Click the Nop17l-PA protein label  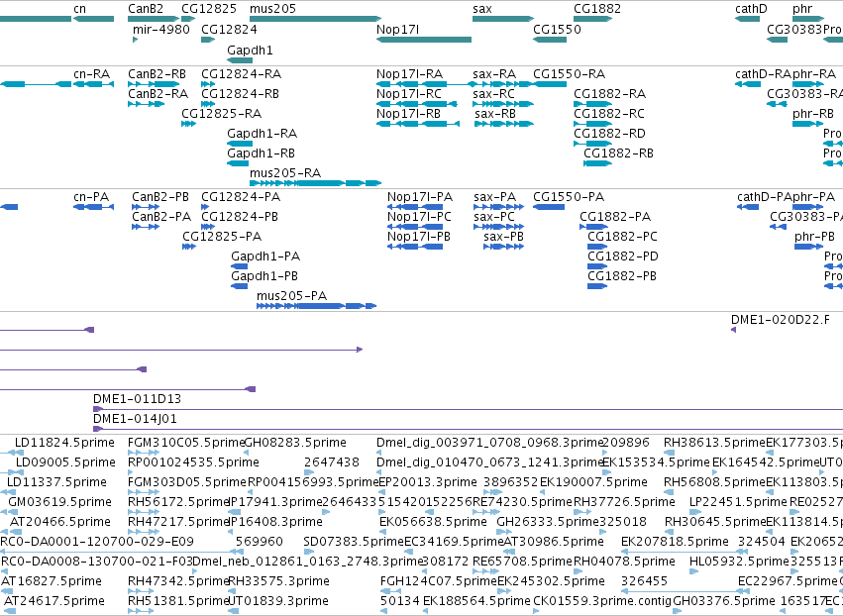420,197
